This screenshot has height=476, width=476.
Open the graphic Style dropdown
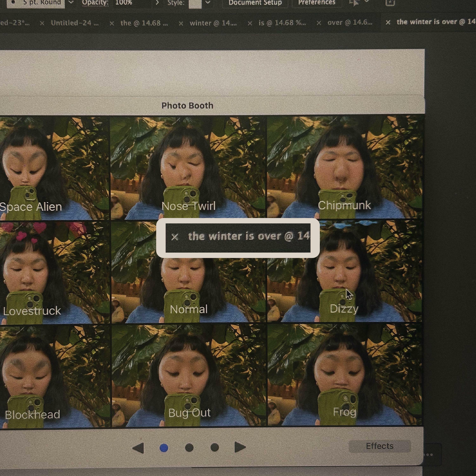point(208,3)
